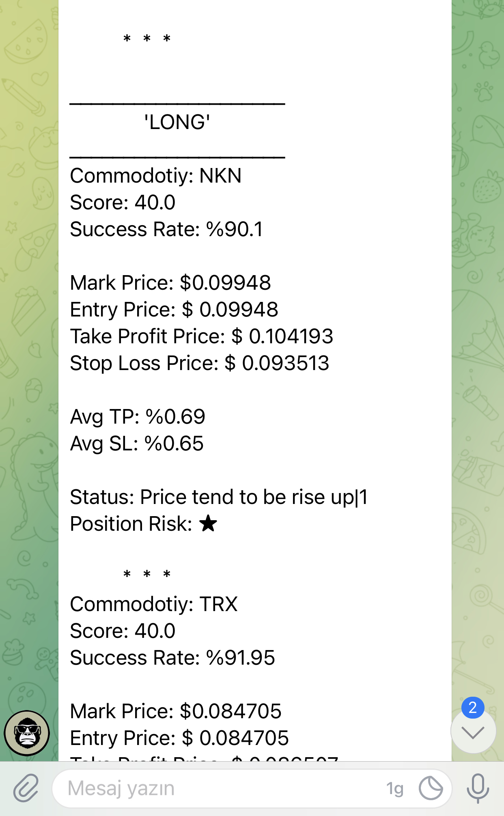This screenshot has height=816, width=504.
Task: Open the gorilla sender avatar
Action: [27, 733]
